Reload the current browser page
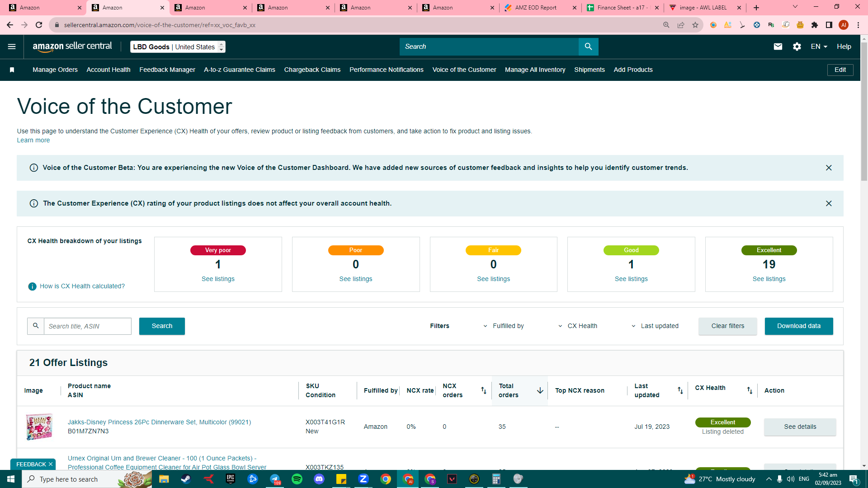The width and height of the screenshot is (868, 488). pyautogui.click(x=39, y=25)
